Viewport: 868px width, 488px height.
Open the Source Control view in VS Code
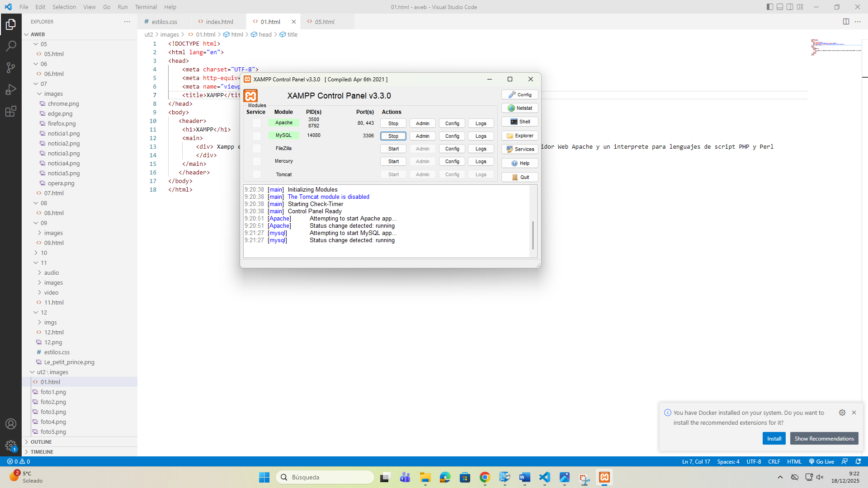point(11,67)
